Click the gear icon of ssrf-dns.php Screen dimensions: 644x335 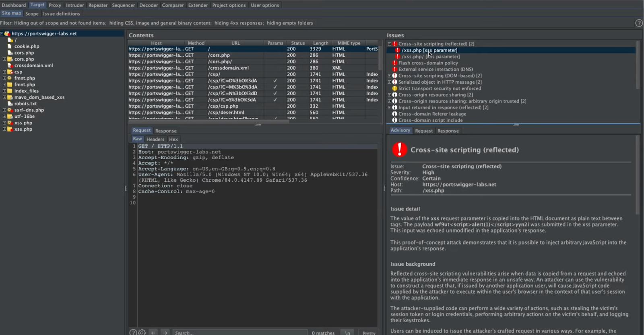click(10, 110)
